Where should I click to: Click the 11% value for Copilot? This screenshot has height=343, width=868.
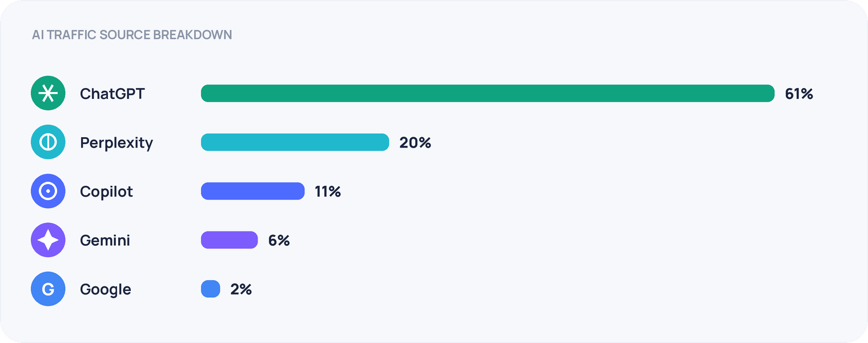(x=328, y=192)
